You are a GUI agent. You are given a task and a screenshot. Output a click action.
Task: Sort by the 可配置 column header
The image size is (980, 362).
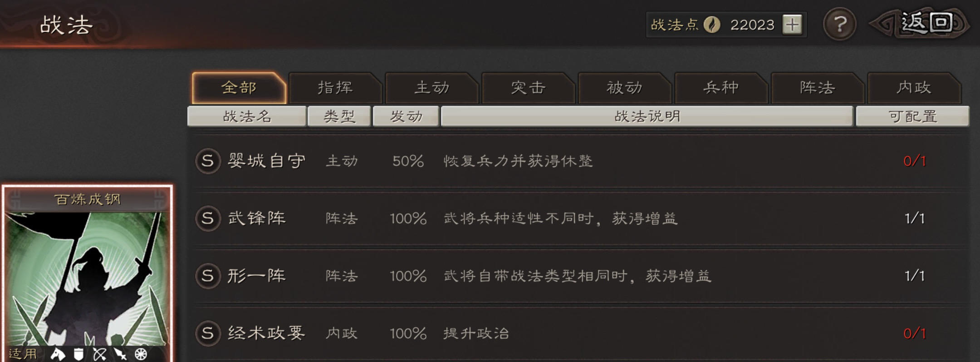(912, 116)
